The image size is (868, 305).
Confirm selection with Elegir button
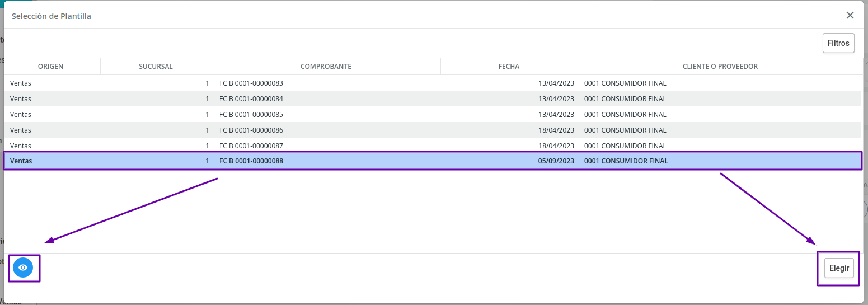tap(839, 268)
